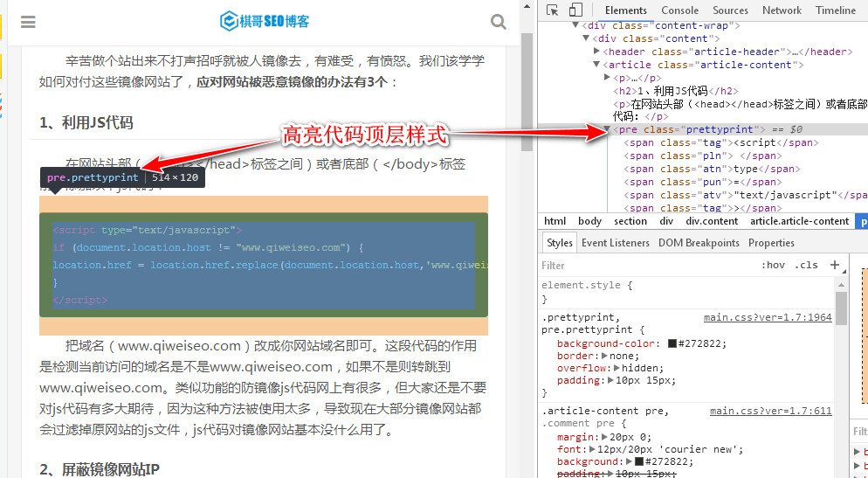Viewport: 868px width, 478px height.
Task: Click the highlighted script code block
Action: (264, 265)
